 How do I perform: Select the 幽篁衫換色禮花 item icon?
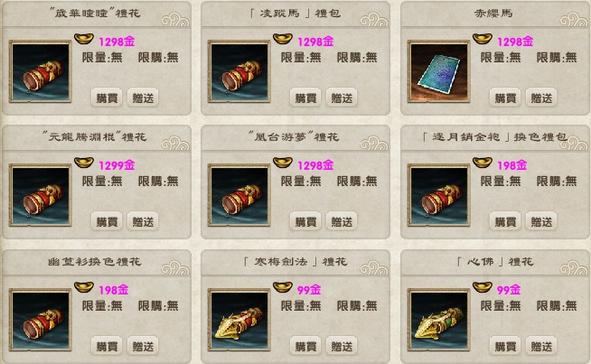tap(41, 320)
